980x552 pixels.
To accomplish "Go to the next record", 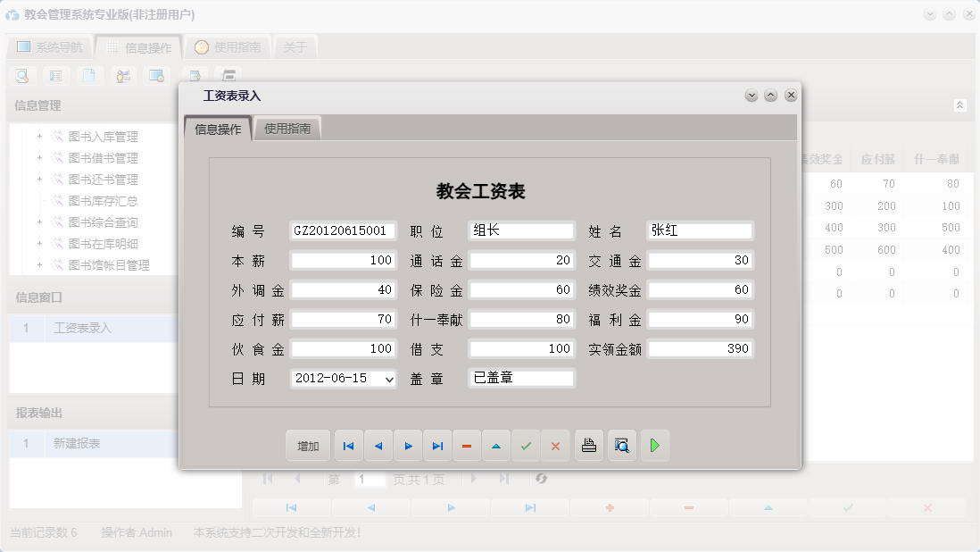I will point(407,445).
